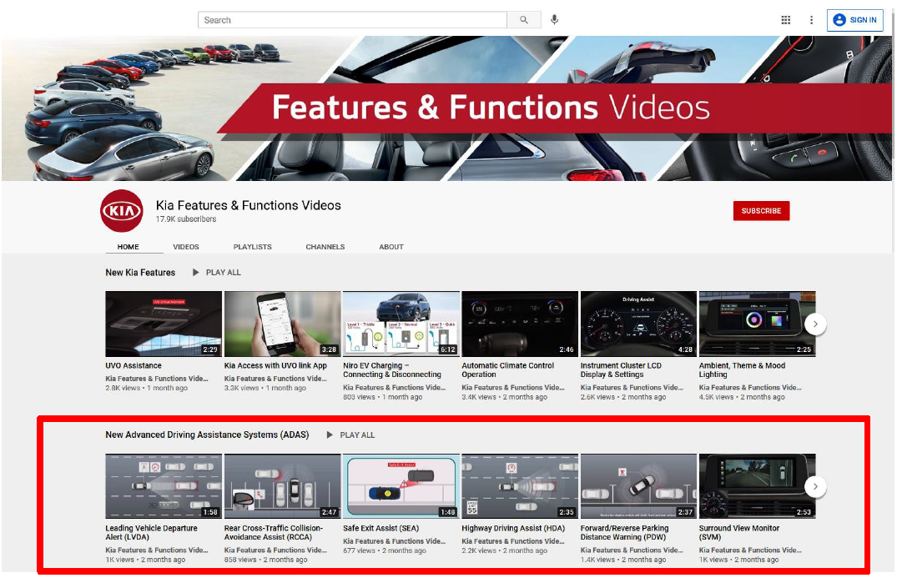This screenshot has height=588, width=897.
Task: Play all New Kia Features videos
Action: tap(217, 273)
